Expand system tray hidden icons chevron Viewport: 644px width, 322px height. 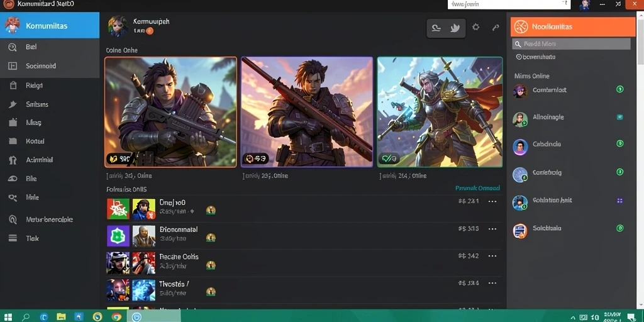click(573, 318)
